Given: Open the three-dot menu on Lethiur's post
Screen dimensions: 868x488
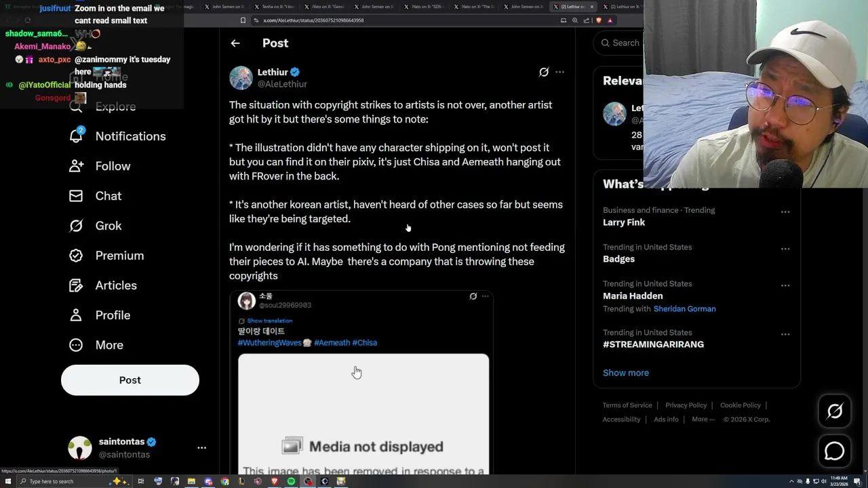Looking at the screenshot, I should pyautogui.click(x=559, y=72).
